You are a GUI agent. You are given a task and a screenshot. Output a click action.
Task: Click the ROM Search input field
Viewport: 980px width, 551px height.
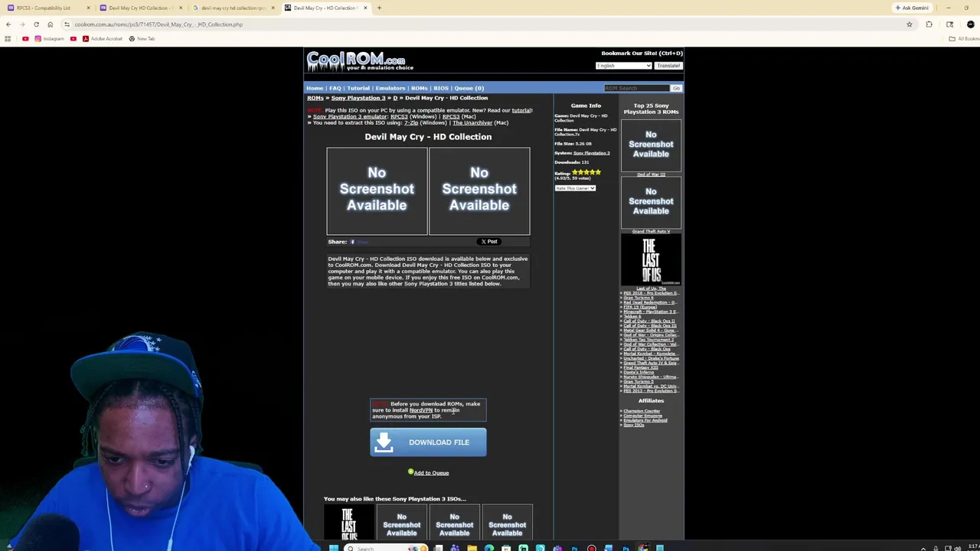click(637, 88)
